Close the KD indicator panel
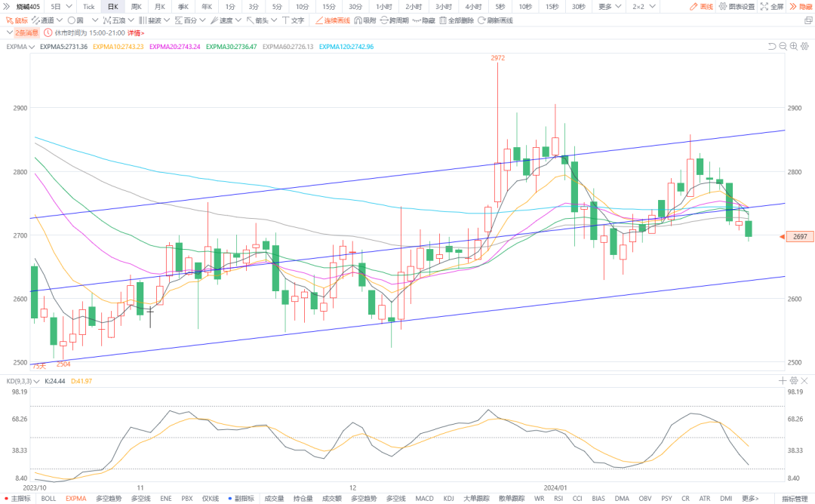The width and height of the screenshot is (815, 504). tap(804, 381)
